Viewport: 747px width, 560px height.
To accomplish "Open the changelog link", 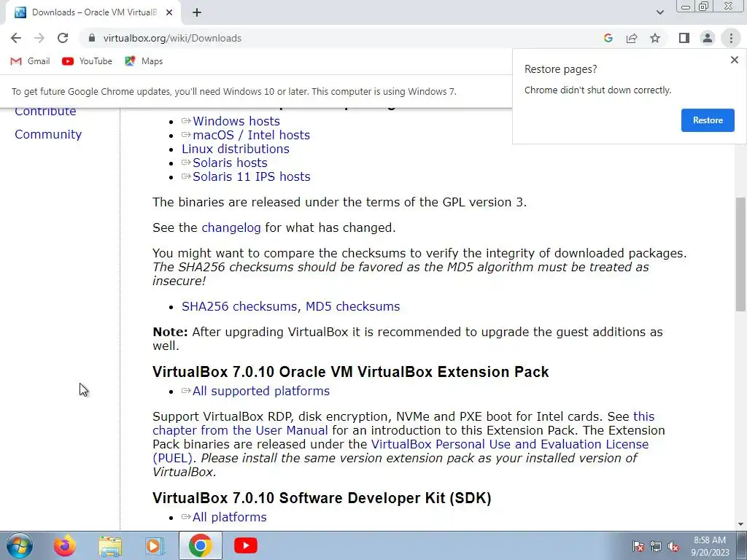I will (x=231, y=227).
